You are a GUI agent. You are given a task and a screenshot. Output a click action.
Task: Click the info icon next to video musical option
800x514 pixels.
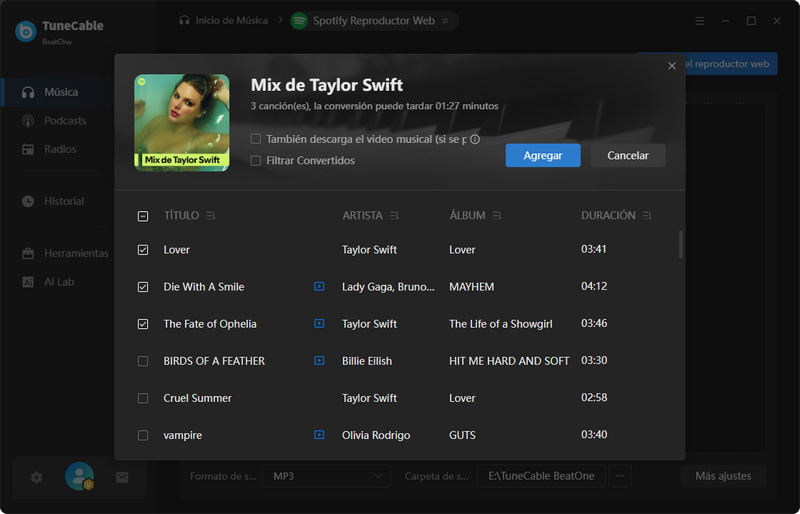[x=475, y=139]
